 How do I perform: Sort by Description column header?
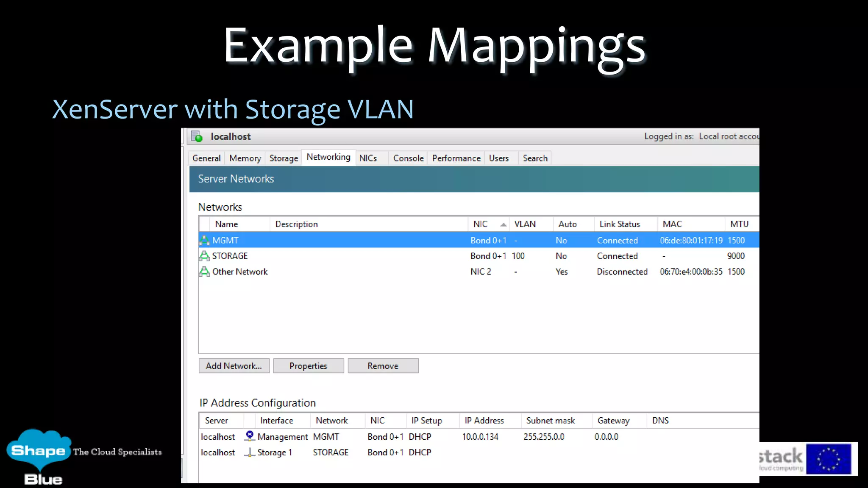tap(369, 224)
